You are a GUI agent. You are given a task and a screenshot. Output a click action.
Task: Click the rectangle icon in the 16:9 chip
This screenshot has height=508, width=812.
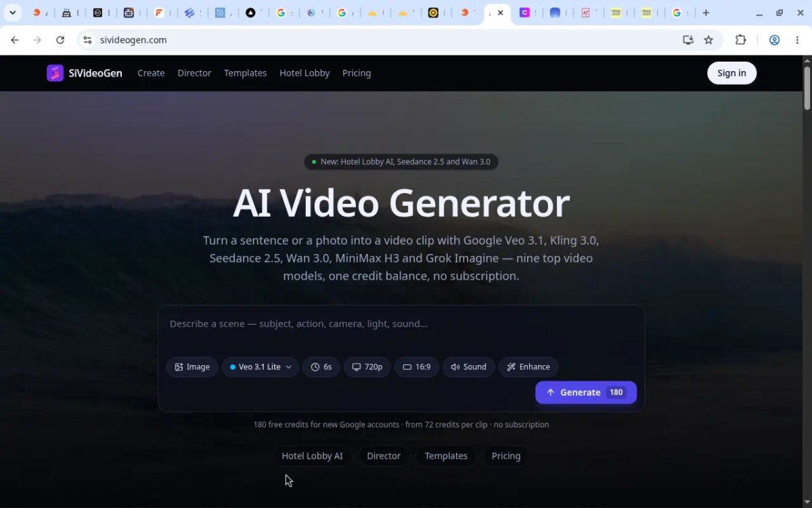tap(407, 367)
